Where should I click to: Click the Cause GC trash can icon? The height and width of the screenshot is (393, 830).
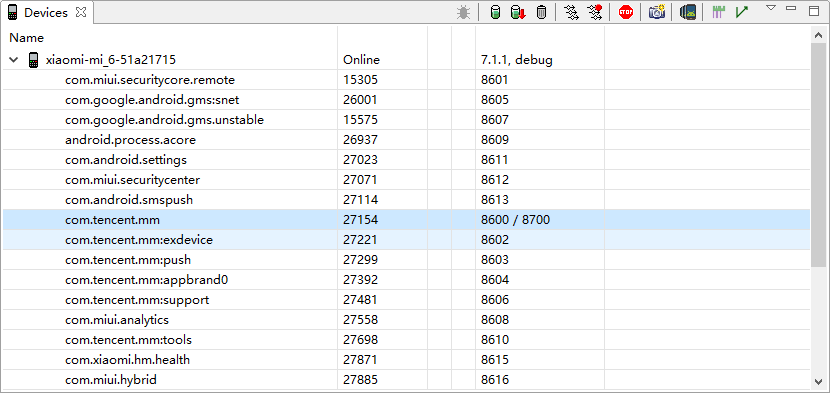[541, 12]
